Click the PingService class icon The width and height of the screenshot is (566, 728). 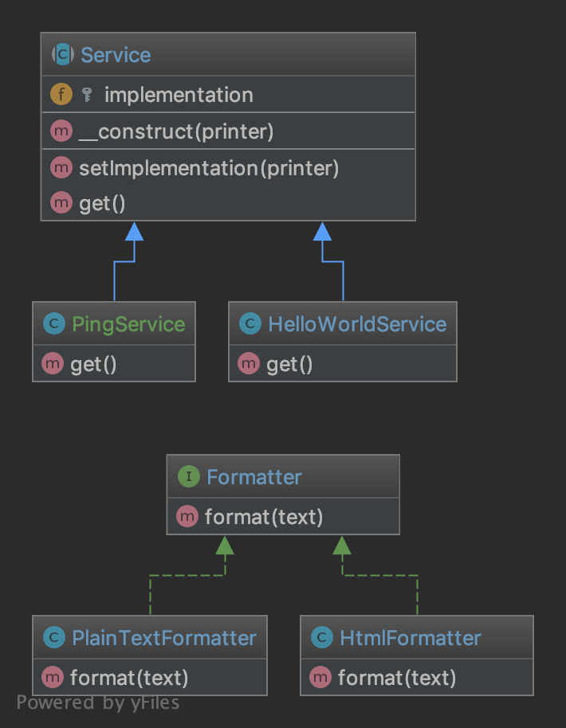point(53,324)
